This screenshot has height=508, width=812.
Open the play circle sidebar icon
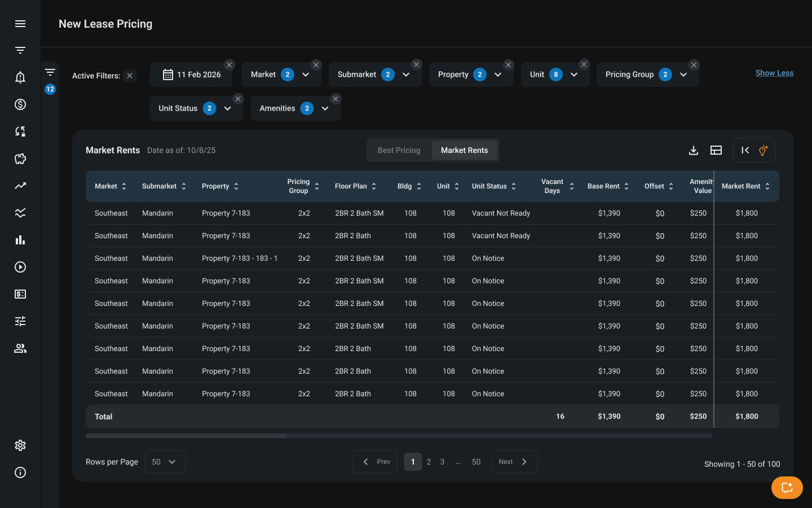pos(20,267)
